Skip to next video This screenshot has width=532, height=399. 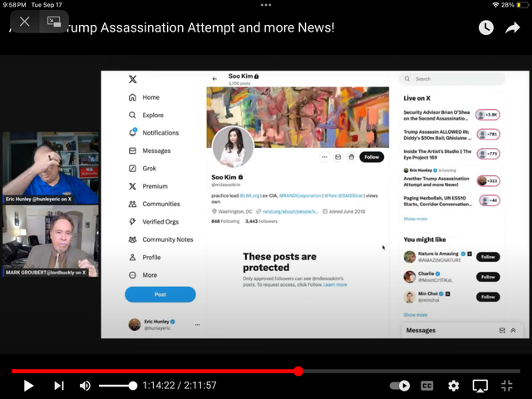point(59,386)
